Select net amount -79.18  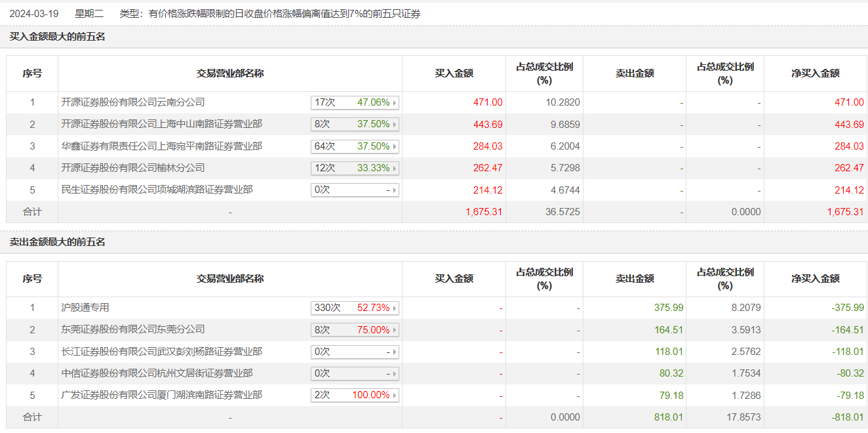(x=850, y=395)
